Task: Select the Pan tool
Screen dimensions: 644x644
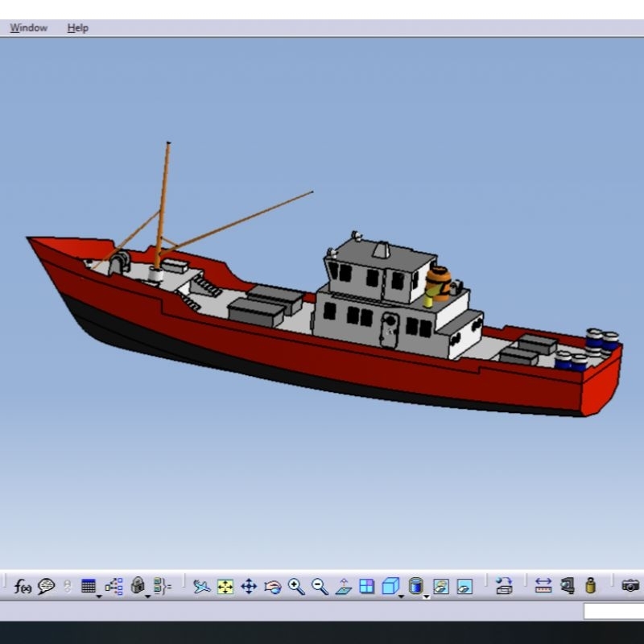Action: click(249, 587)
